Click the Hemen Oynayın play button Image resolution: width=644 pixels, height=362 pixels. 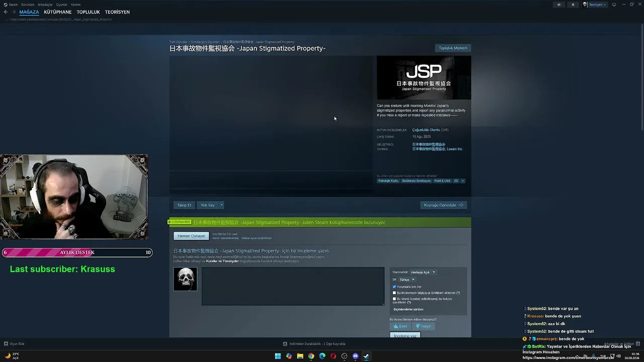pyautogui.click(x=191, y=236)
